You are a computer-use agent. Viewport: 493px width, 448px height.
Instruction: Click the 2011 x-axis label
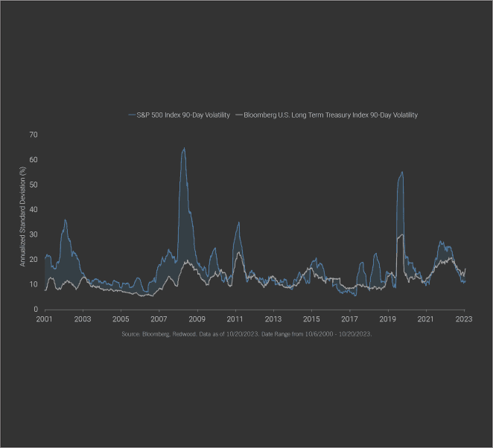pyautogui.click(x=235, y=319)
